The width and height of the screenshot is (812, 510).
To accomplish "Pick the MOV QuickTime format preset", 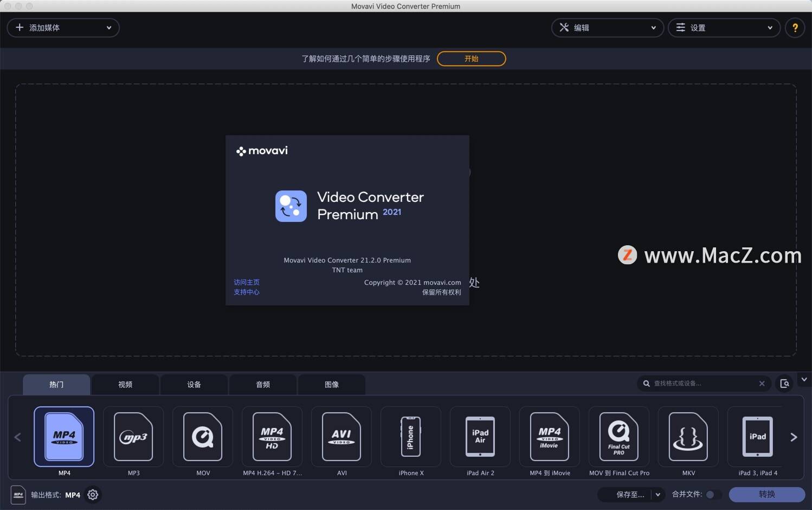I will [203, 437].
